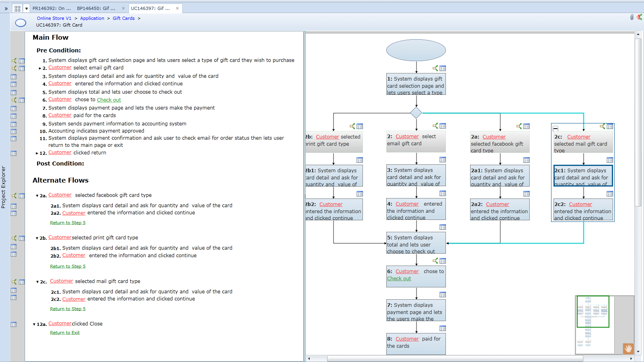Screen dimensions: 644x362
Task: Click the trace icon above node 2a in diagram
Action: (519, 125)
